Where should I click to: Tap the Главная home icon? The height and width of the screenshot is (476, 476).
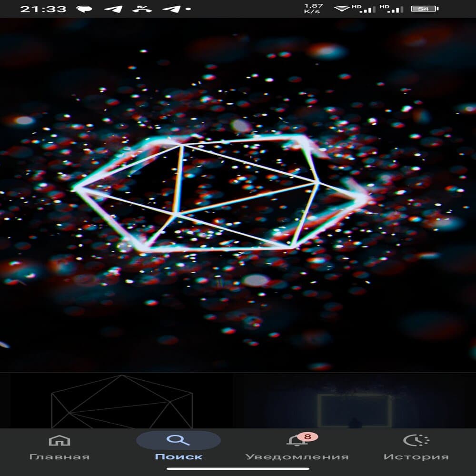point(59,440)
